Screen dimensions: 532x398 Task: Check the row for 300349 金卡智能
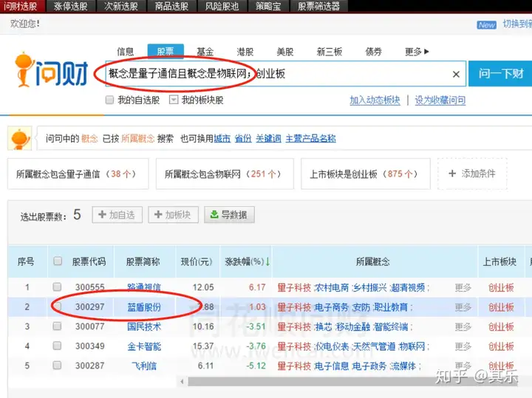pyautogui.click(x=57, y=346)
